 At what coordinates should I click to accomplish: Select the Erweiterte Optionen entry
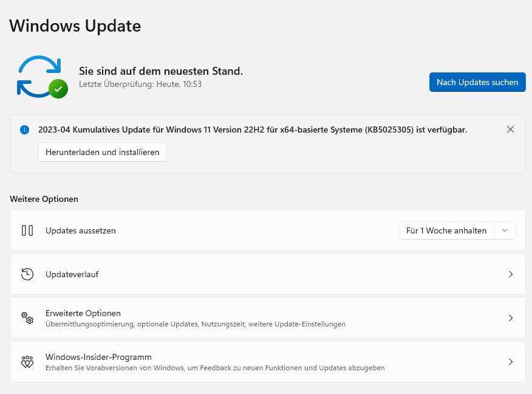(x=83, y=313)
